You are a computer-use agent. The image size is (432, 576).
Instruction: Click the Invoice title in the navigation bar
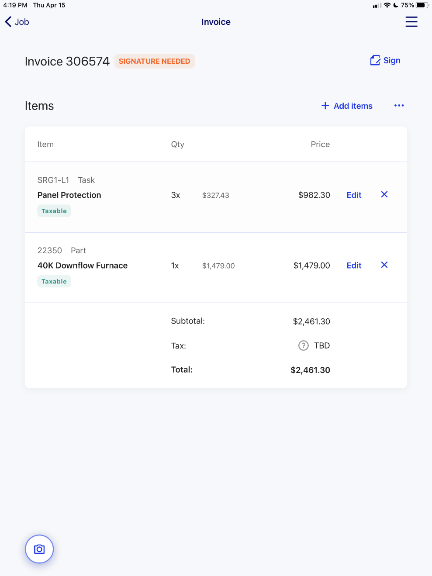pyautogui.click(x=216, y=22)
